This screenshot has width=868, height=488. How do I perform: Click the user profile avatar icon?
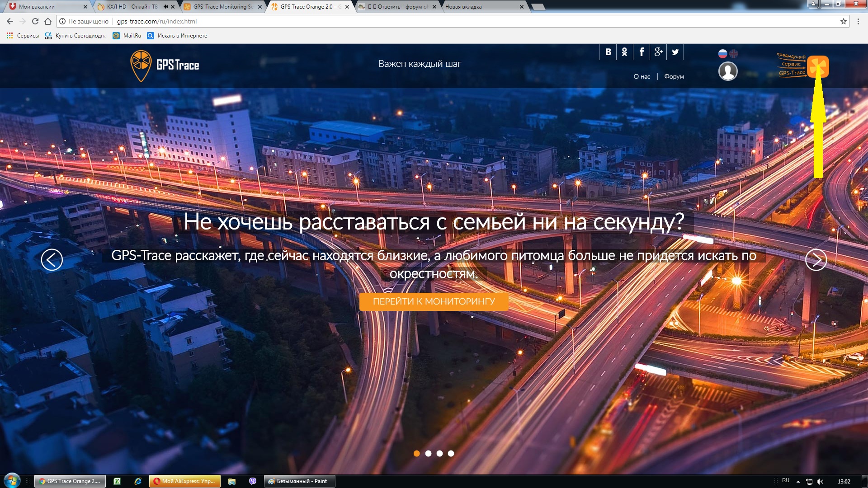728,71
